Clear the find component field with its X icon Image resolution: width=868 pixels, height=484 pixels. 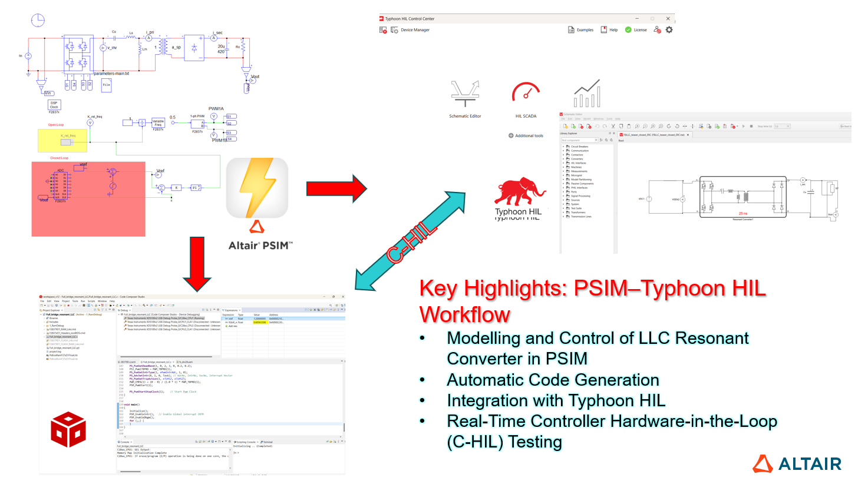tap(596, 140)
